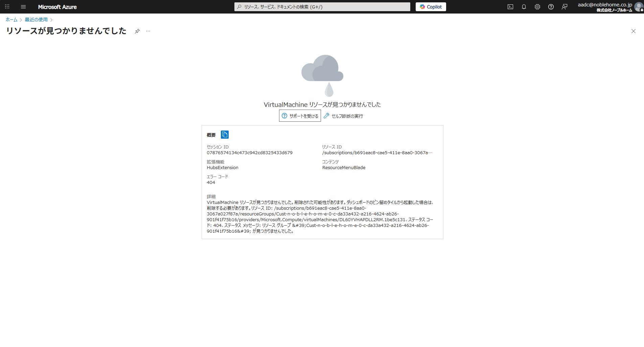Select ResourceMenuBlade text

pos(344,168)
